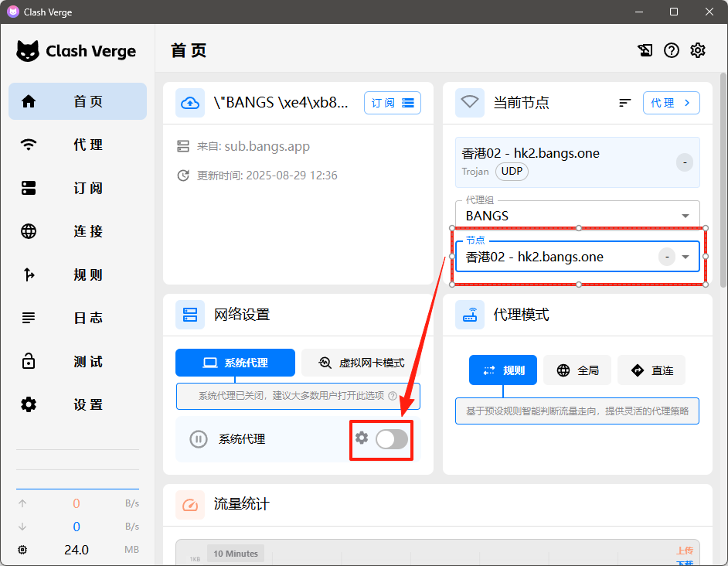
Task: Open system proxy gear settings beside the toggle
Action: tap(362, 438)
